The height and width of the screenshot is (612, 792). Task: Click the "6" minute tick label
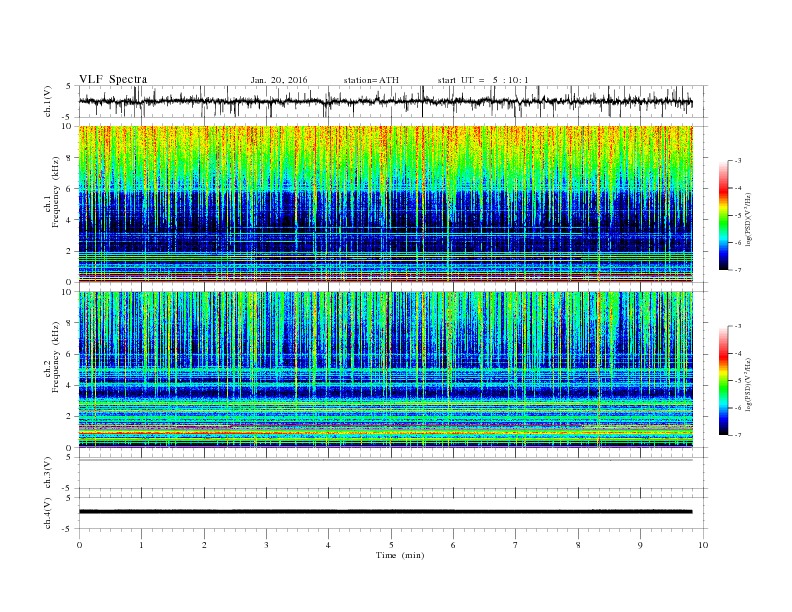click(454, 545)
